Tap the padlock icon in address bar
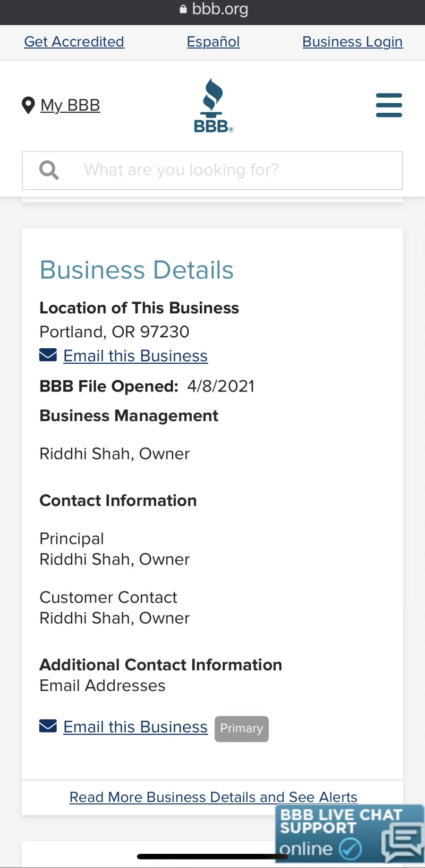Viewport: 425px width, 868px height. [183, 9]
